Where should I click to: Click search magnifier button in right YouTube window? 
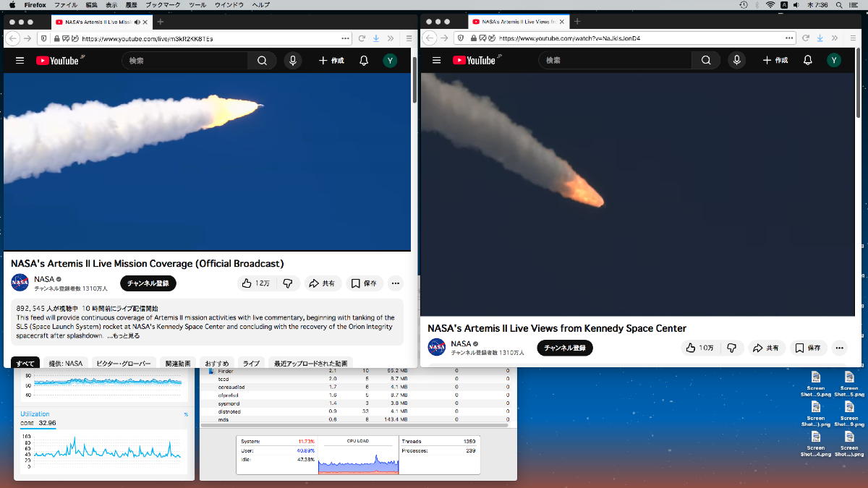(x=706, y=61)
